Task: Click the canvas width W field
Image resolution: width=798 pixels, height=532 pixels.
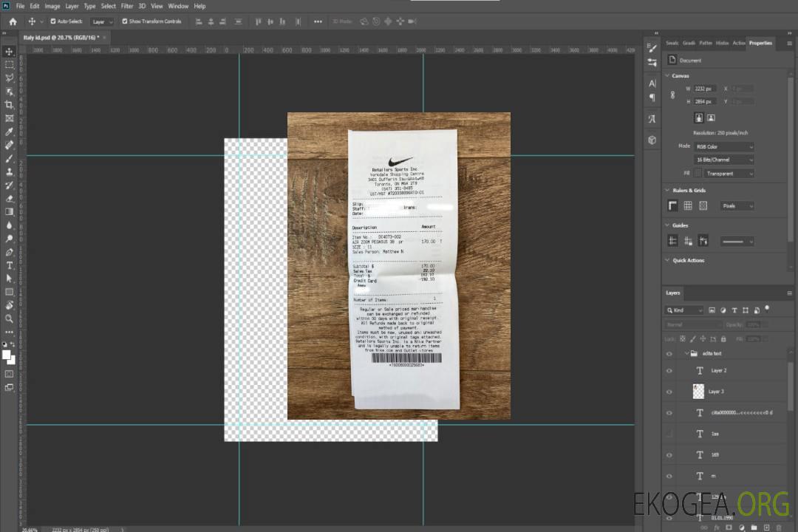Action: click(x=705, y=89)
